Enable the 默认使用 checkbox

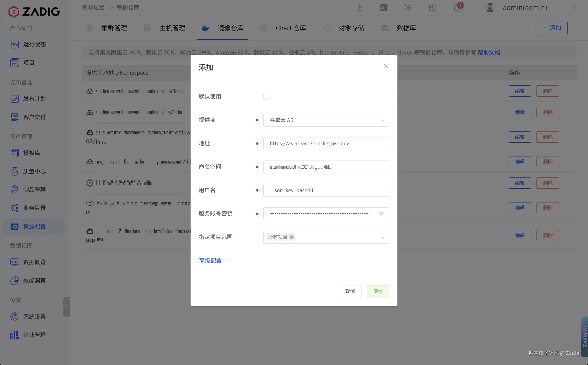[x=266, y=96]
